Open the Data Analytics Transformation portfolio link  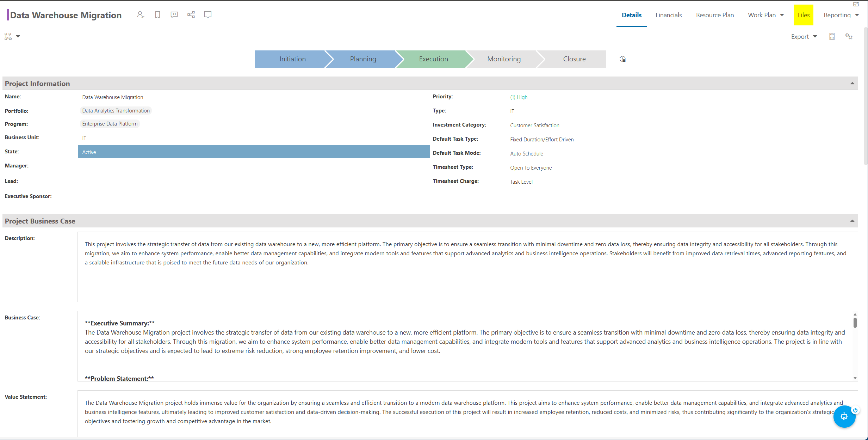(x=116, y=111)
